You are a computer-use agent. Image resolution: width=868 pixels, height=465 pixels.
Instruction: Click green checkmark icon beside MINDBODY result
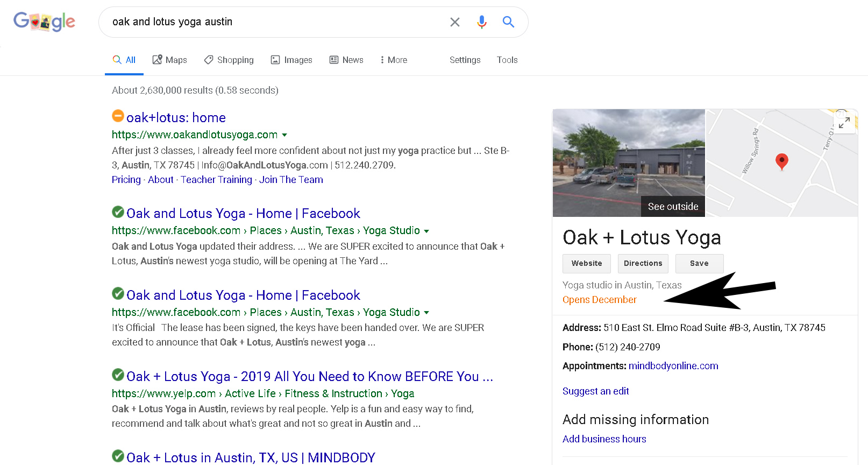pos(118,456)
